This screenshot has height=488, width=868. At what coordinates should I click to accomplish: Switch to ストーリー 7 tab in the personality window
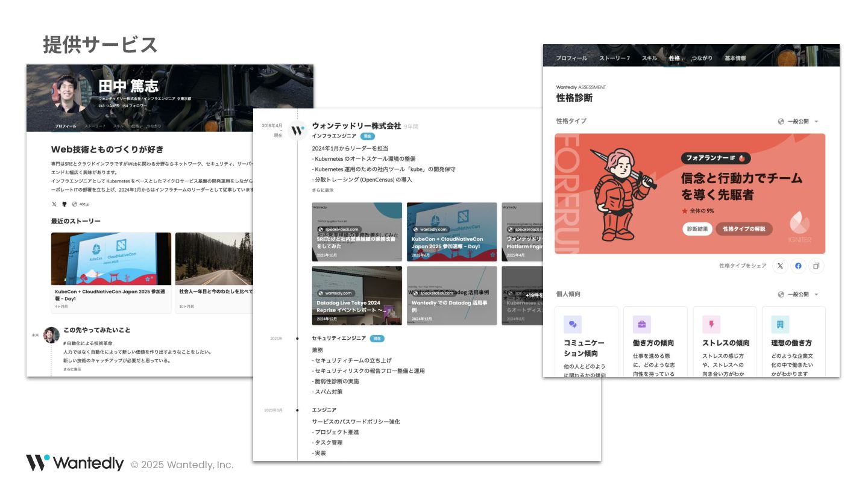(615, 58)
